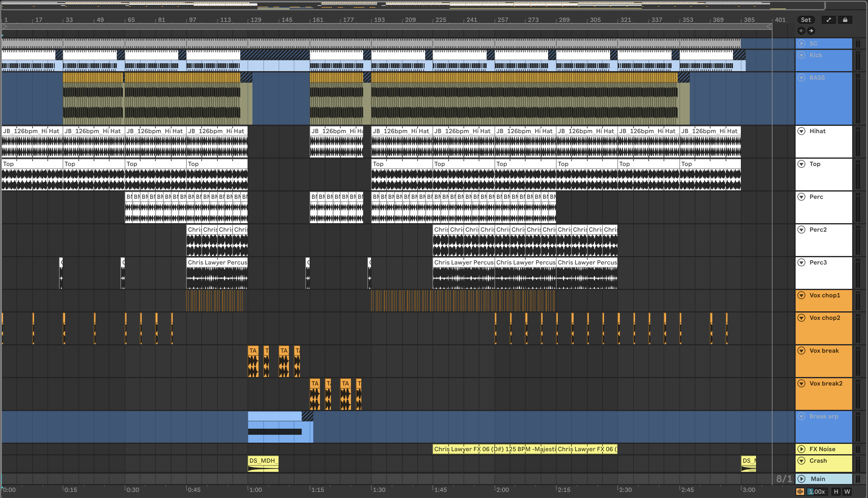Select the Top track name
Image resolution: width=868 pixels, height=498 pixels.
tap(815, 164)
